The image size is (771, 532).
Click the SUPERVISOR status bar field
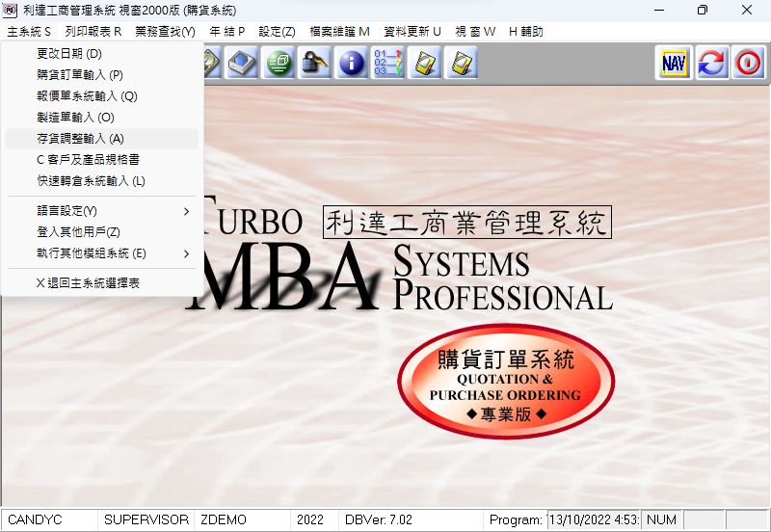click(146, 519)
